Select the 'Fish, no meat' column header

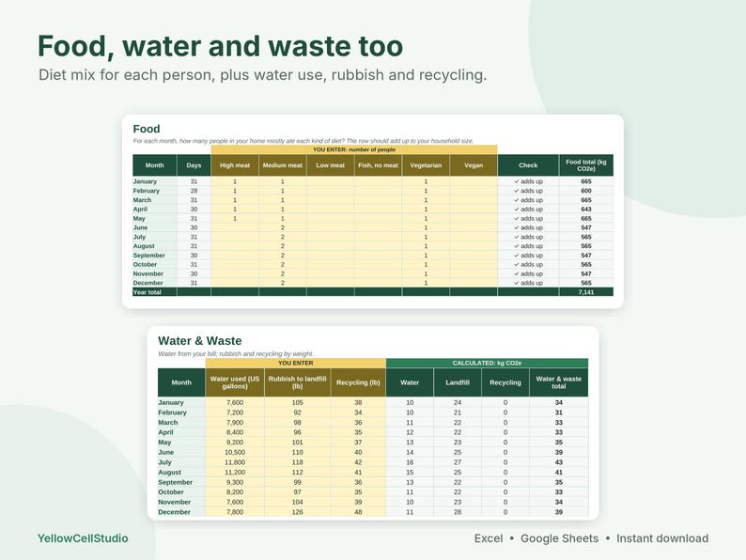coord(379,165)
